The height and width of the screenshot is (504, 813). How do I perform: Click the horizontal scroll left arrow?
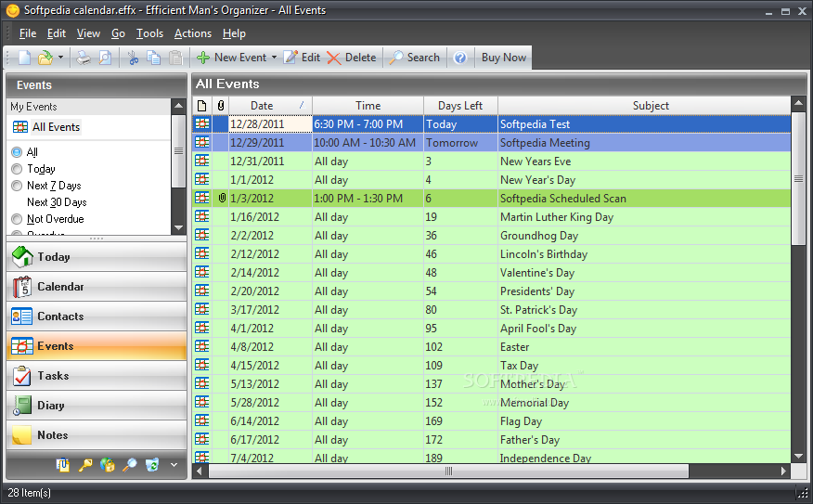point(200,471)
